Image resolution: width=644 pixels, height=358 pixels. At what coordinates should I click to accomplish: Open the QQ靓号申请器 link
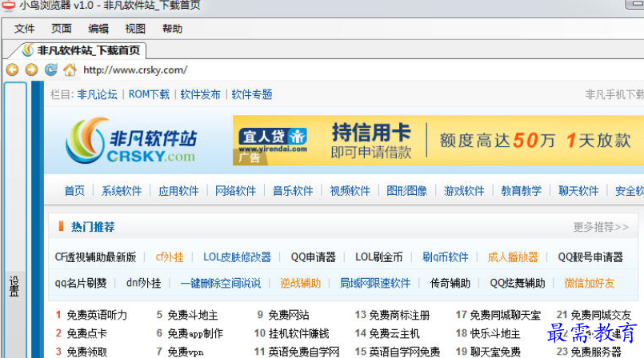[590, 257]
